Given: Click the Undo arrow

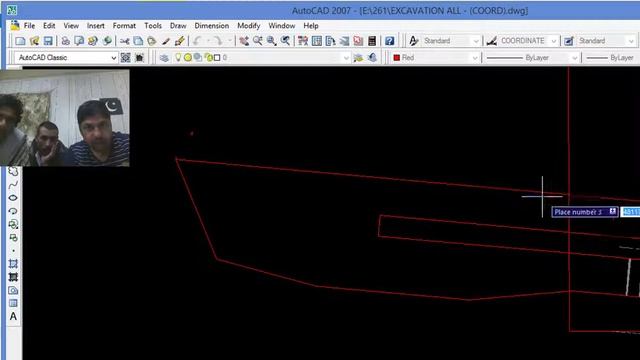Looking at the screenshot, I should [x=198, y=41].
